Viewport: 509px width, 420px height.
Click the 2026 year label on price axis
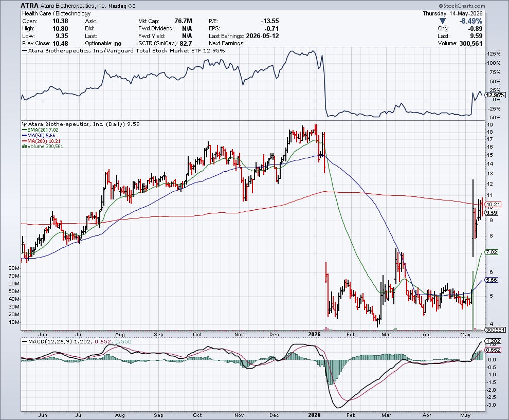point(314,334)
